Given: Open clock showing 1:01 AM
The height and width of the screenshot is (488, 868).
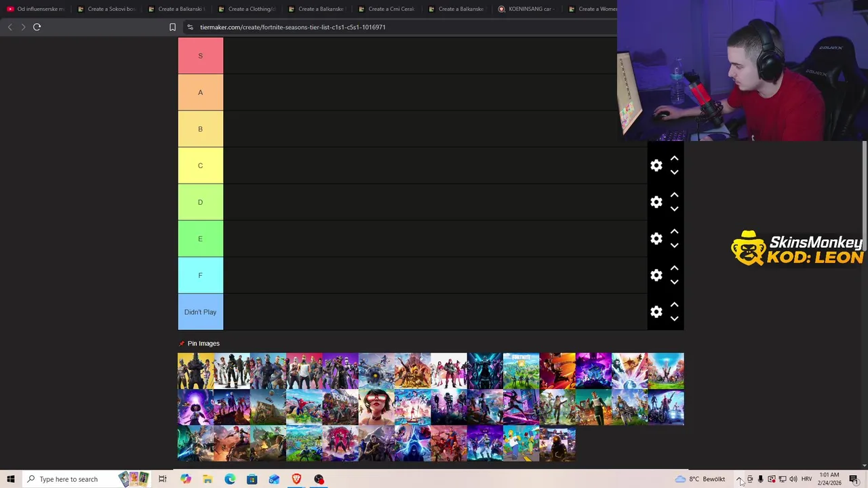Looking at the screenshot, I should [830, 479].
